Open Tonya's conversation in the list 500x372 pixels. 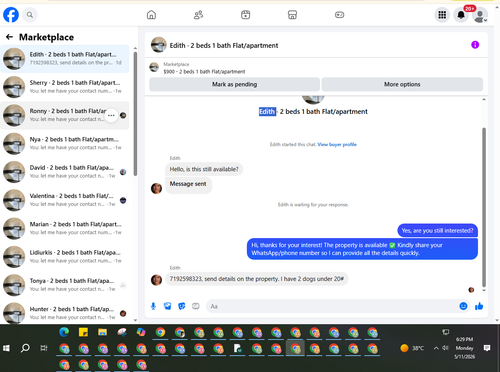pos(65,285)
